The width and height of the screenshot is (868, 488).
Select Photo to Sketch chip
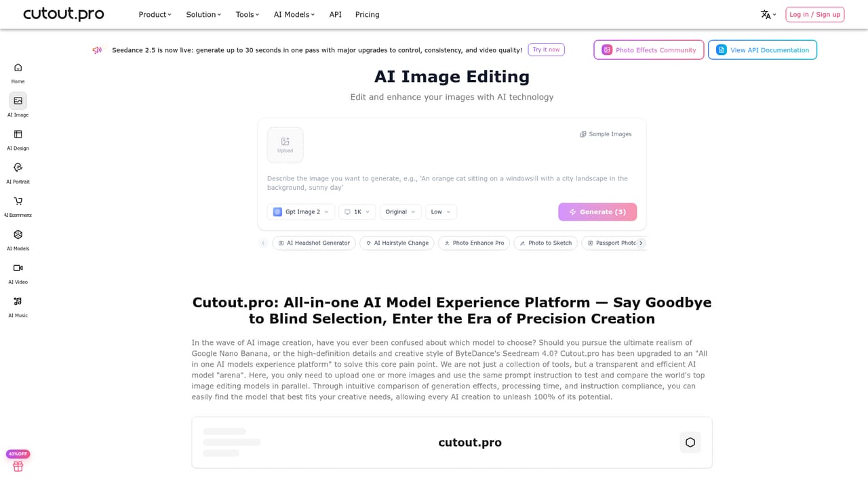tap(546, 243)
